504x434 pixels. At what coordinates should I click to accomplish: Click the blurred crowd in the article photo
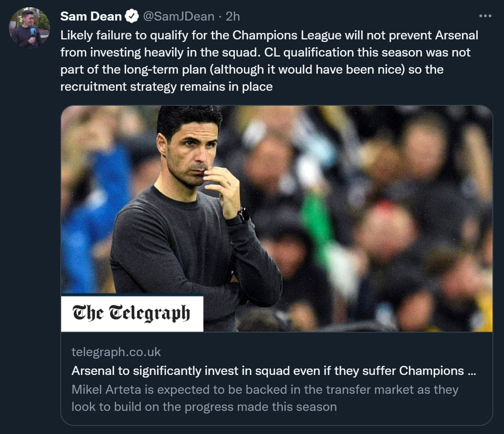pos(385,214)
